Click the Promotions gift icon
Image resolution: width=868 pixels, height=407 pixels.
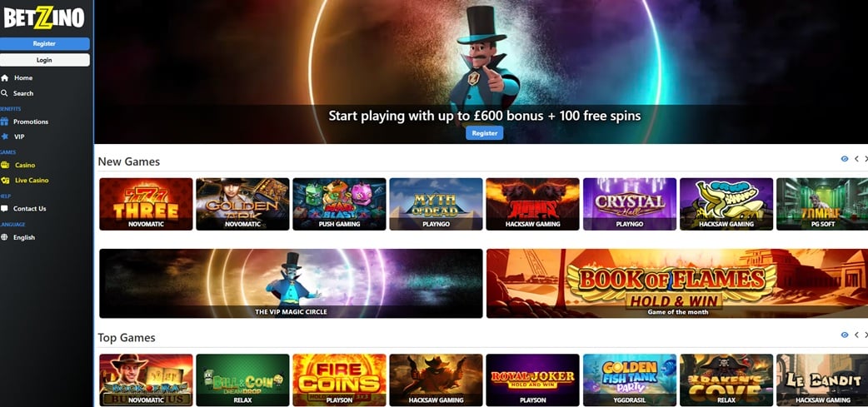[x=5, y=122]
